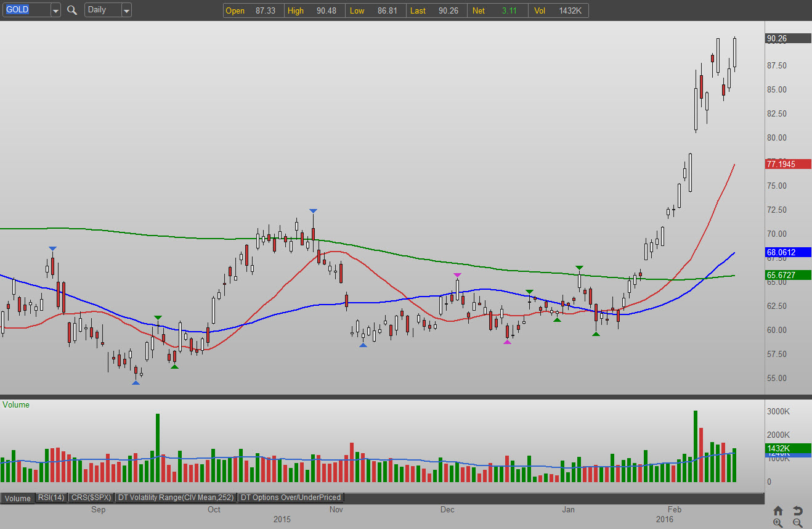Click the blue marker above late-October peak
The image size is (812, 529).
pyautogui.click(x=313, y=211)
